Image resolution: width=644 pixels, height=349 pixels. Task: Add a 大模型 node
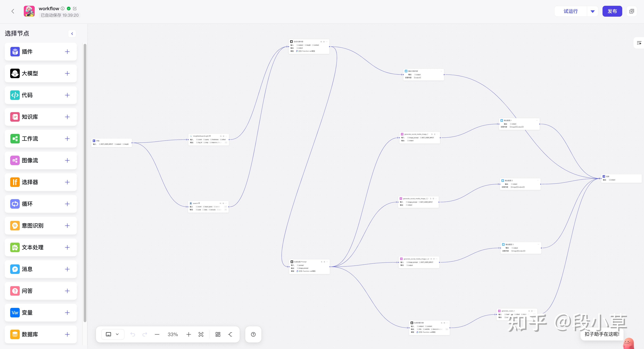pos(67,73)
